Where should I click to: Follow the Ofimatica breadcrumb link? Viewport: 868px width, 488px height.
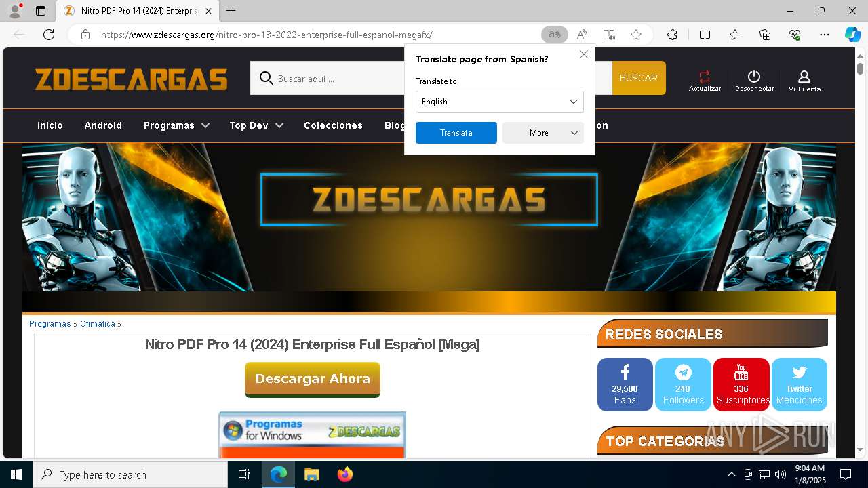(98, 324)
